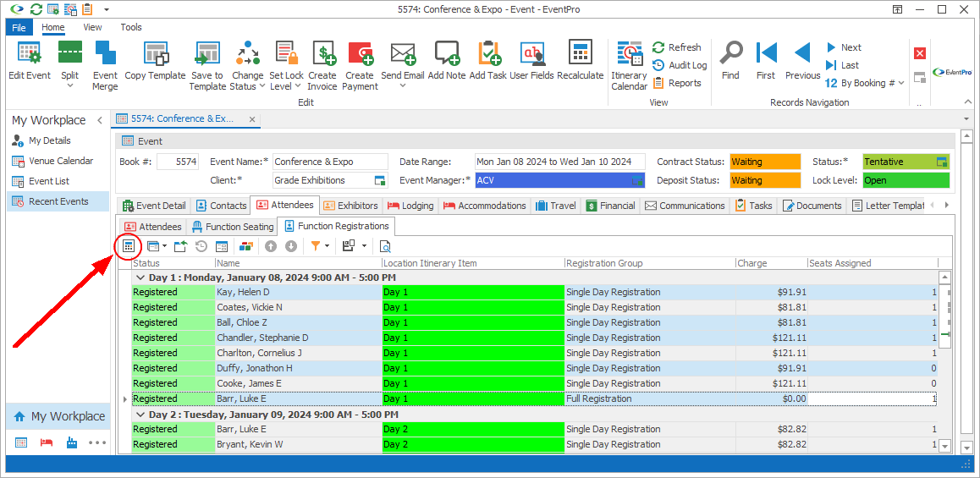Click the grid vertical scrollbar down arrow
This screenshot has width=980, height=478.
pos(944,446)
